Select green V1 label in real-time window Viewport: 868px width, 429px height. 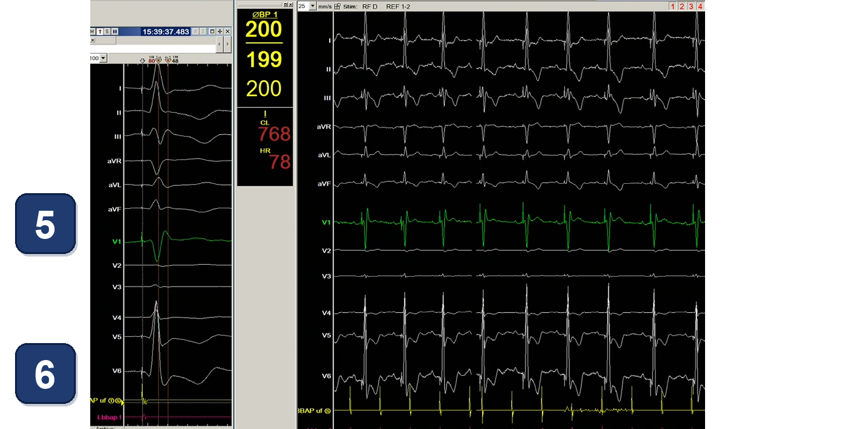coord(326,222)
